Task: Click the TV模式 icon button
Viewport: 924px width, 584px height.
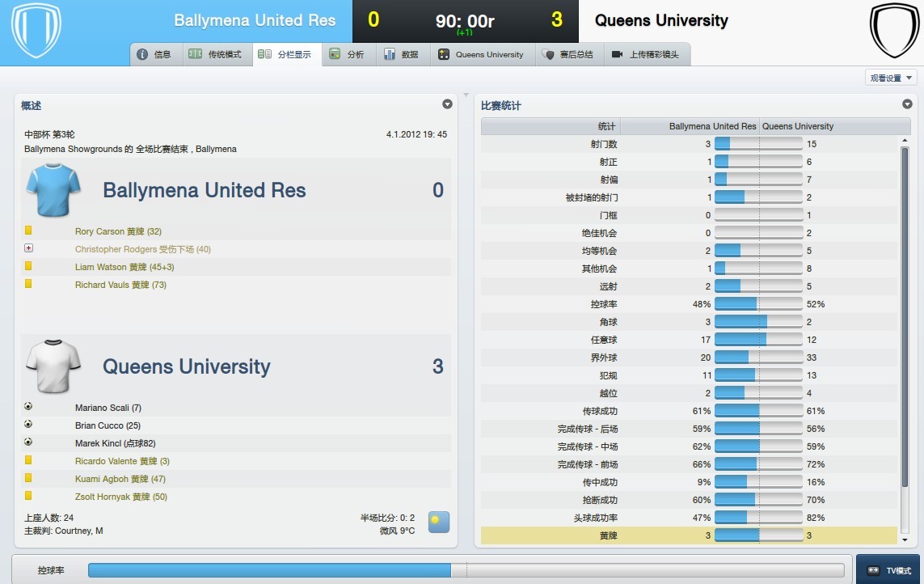Action: tap(888, 569)
